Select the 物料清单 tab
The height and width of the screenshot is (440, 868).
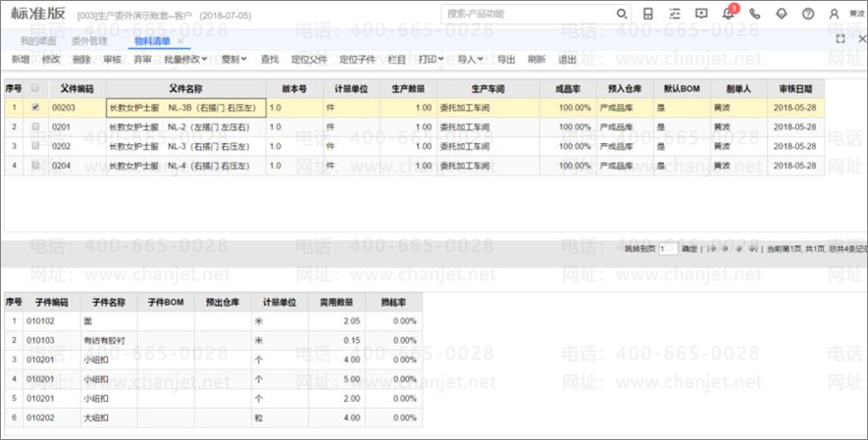coord(152,41)
